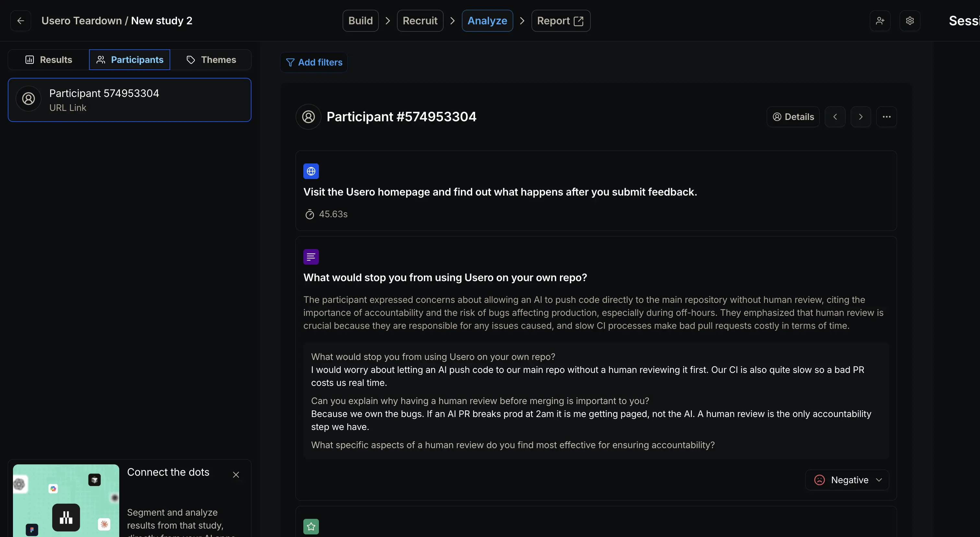The height and width of the screenshot is (537, 980).
Task: Click the sad face sentiment icon
Action: (820, 480)
